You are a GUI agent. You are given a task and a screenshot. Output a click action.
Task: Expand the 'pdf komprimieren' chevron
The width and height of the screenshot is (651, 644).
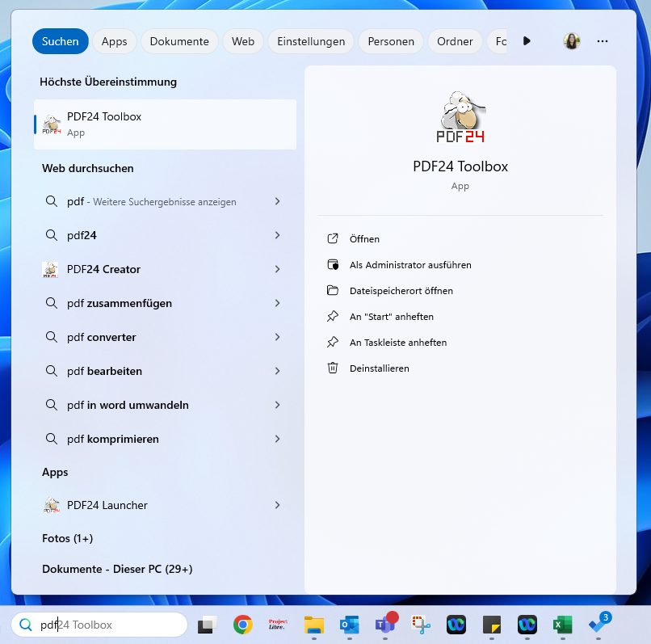(277, 439)
